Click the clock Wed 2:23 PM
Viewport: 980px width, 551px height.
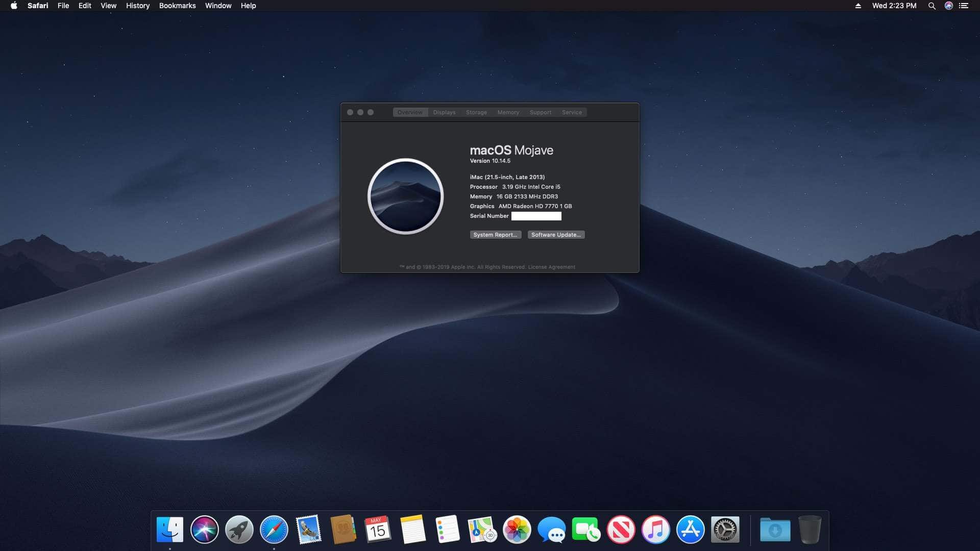pyautogui.click(x=894, y=6)
